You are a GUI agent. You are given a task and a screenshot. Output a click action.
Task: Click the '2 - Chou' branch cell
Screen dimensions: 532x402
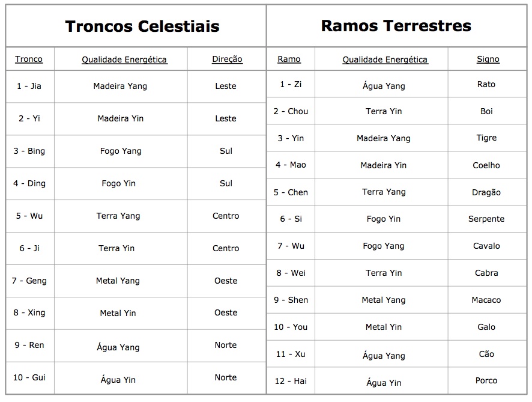pos(291,111)
